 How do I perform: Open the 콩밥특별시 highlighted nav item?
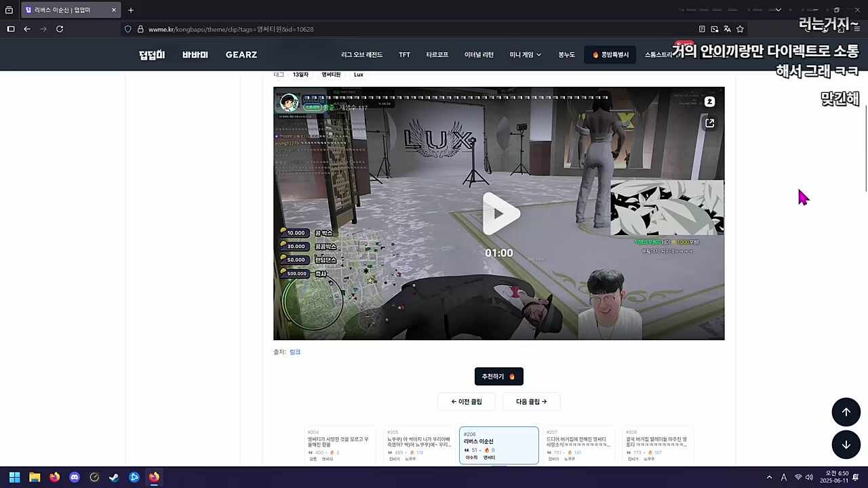coord(610,55)
